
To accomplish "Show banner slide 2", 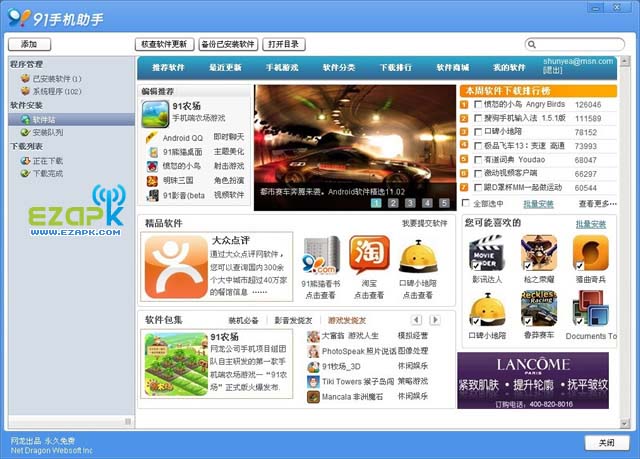I will coord(393,203).
